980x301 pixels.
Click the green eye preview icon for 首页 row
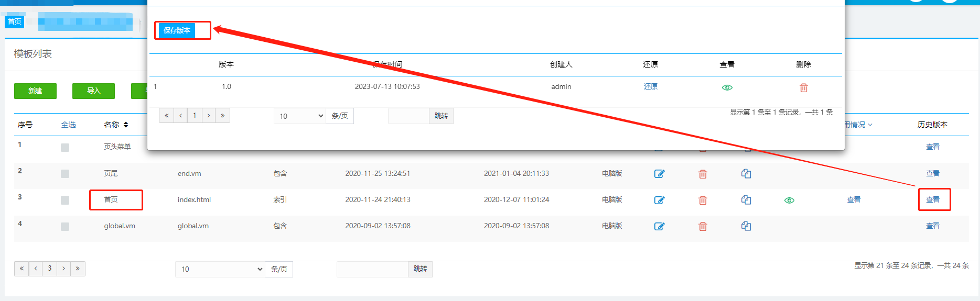[x=789, y=200]
